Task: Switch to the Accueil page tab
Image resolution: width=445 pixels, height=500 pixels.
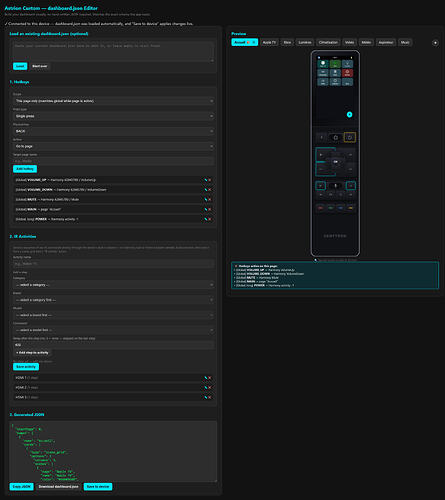Action: (244, 42)
